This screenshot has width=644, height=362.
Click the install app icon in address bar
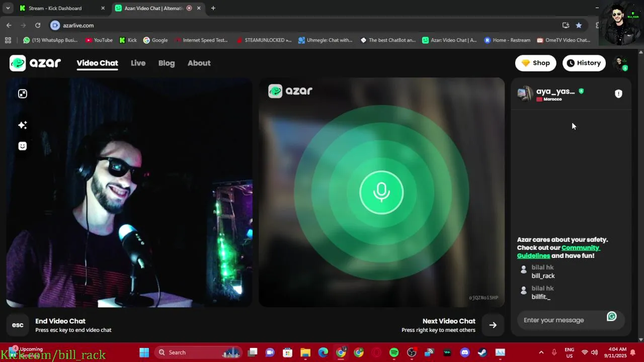(x=566, y=25)
